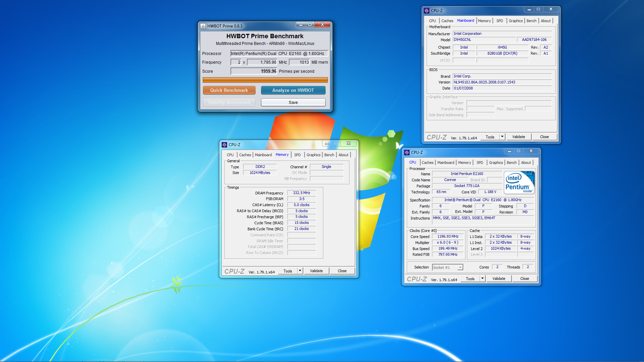Click the Score field showing 1959.96

click(254, 71)
